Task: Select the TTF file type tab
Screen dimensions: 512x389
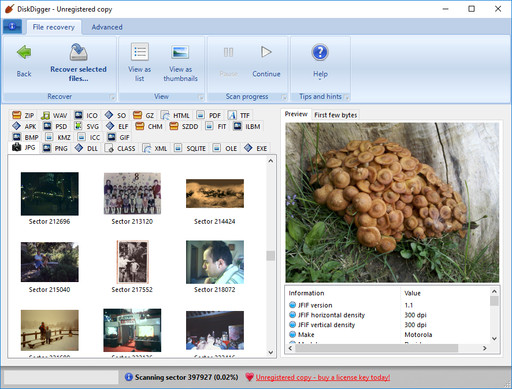Action: point(239,115)
